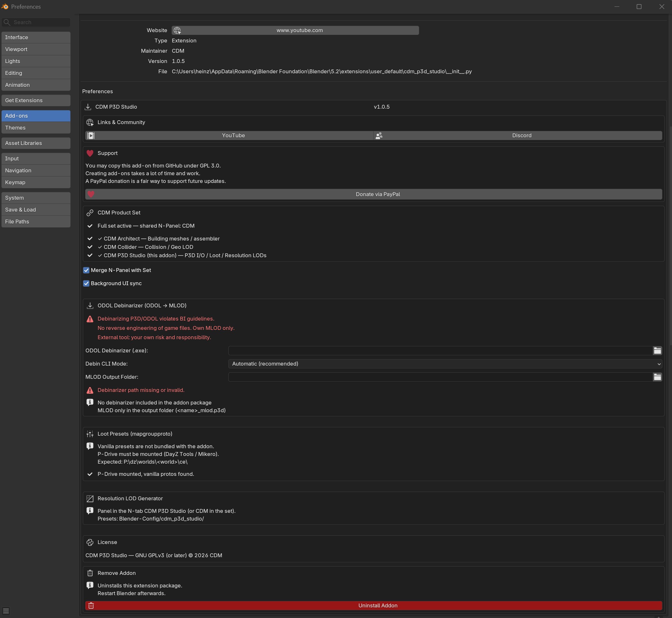The width and height of the screenshot is (672, 618).
Task: Toggle the Merge N-Panel with Set checkbox
Action: 86,270
